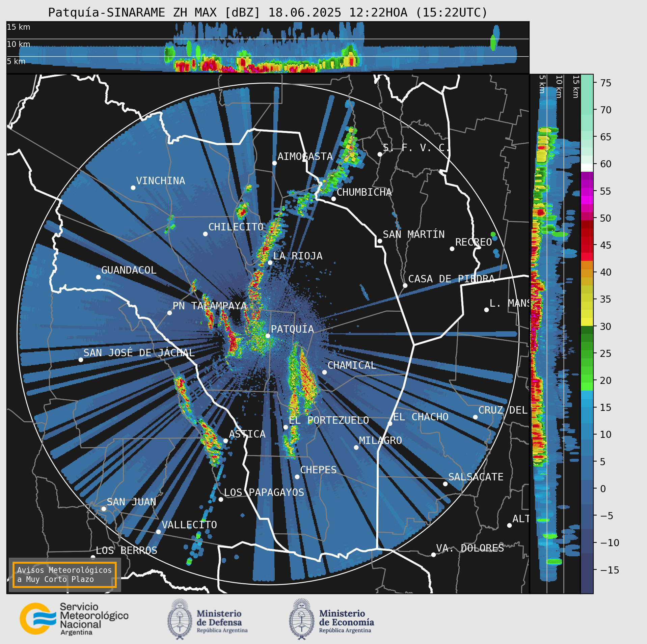Click the S. F. V. C. city dot
647x644 pixels.
click(380, 154)
